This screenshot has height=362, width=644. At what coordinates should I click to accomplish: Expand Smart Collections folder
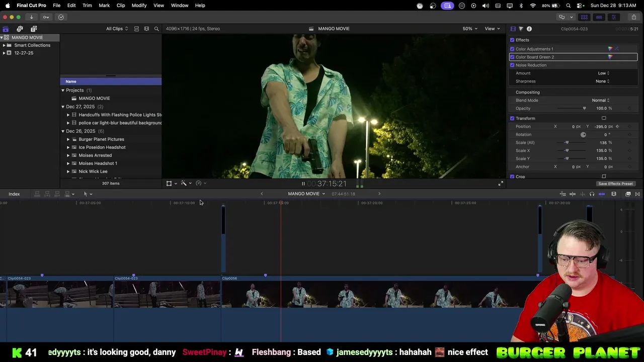coord(4,45)
